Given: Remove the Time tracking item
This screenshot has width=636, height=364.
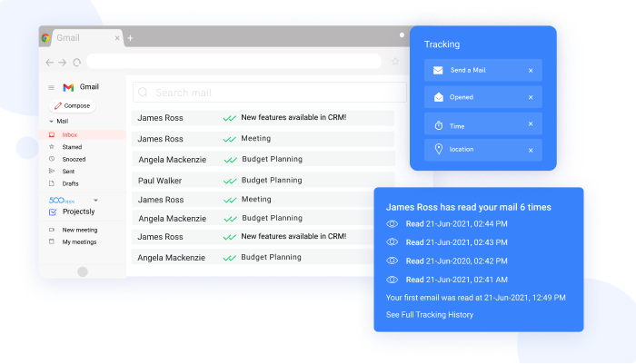Looking at the screenshot, I should click(x=531, y=124).
